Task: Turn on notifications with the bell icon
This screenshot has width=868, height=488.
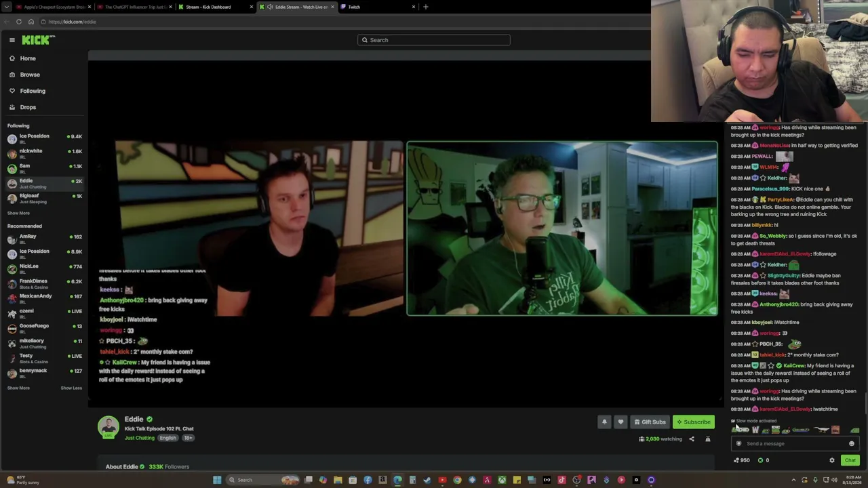Action: [604, 422]
